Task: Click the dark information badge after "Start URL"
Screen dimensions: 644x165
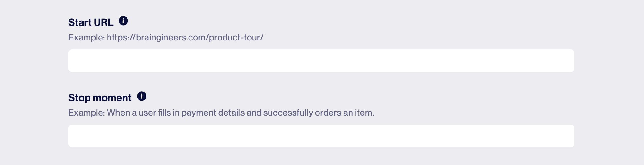Action: coord(123,21)
